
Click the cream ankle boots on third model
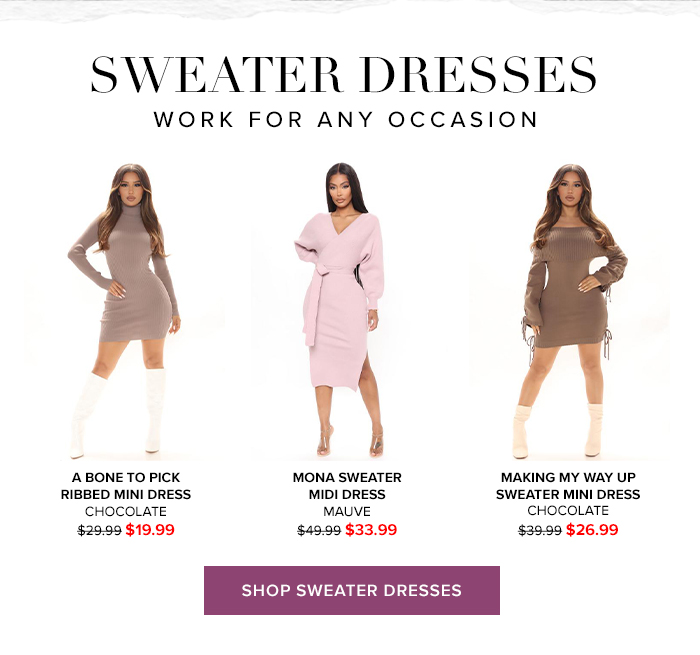point(558,431)
